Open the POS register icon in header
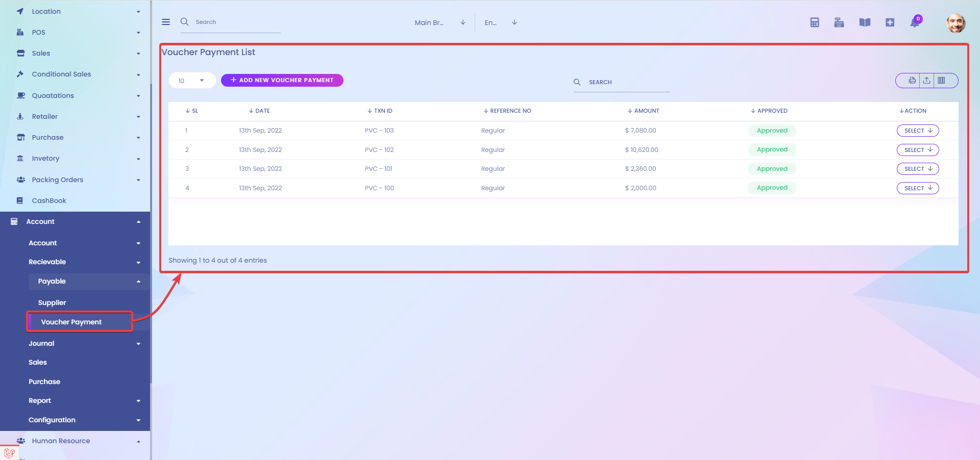Screen dimensions: 980x460 (x=839, y=22)
